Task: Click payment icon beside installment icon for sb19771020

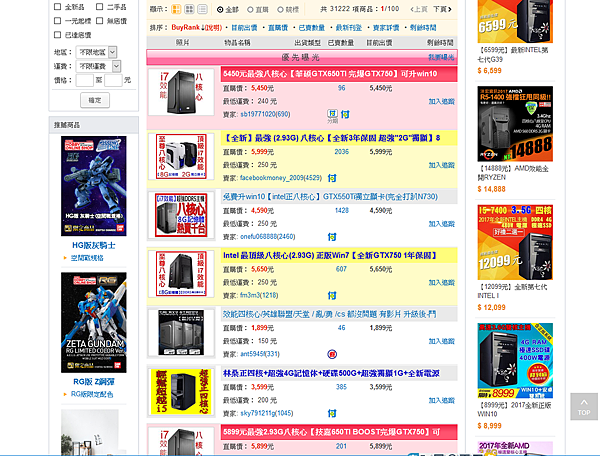Action: click(345, 114)
